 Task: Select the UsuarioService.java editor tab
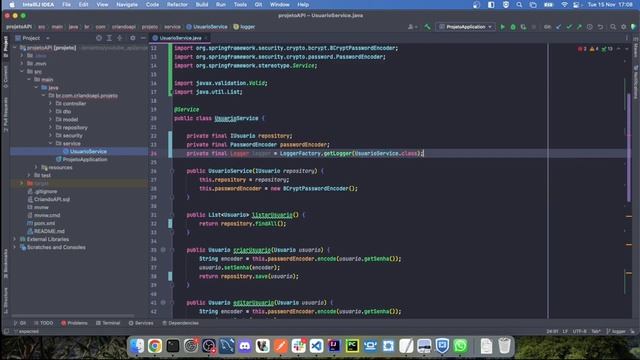tap(180, 38)
